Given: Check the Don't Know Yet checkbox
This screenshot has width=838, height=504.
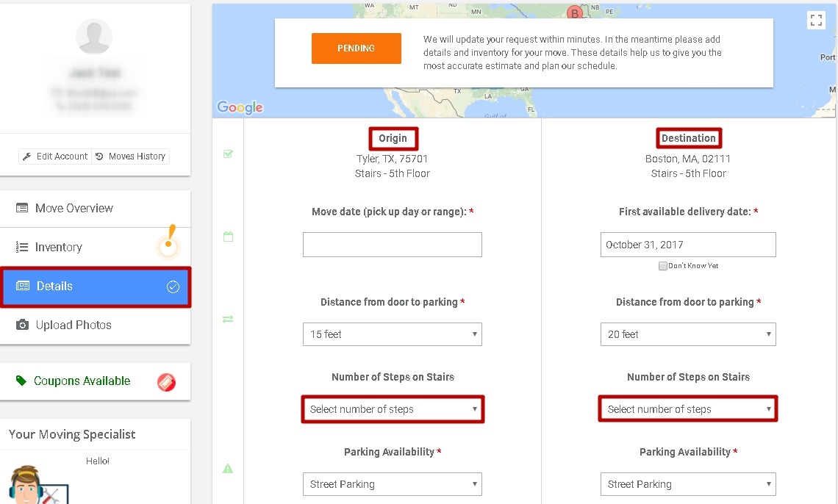Looking at the screenshot, I should pyautogui.click(x=663, y=266).
